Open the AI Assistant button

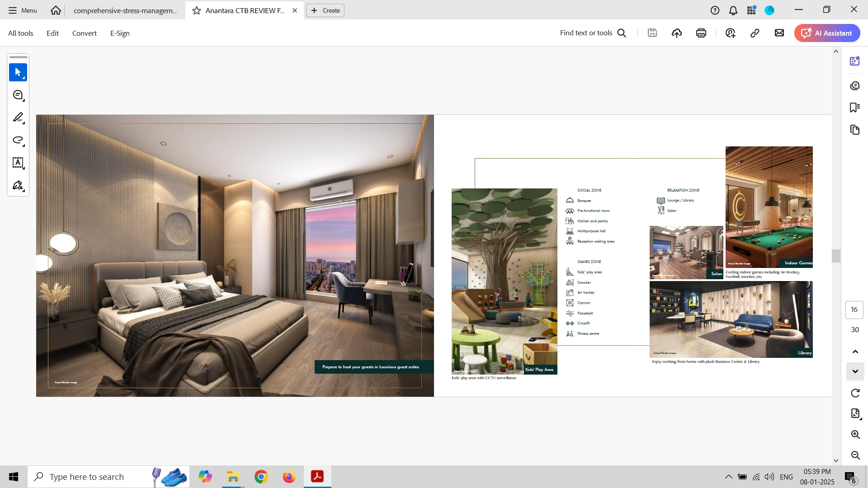click(x=827, y=33)
